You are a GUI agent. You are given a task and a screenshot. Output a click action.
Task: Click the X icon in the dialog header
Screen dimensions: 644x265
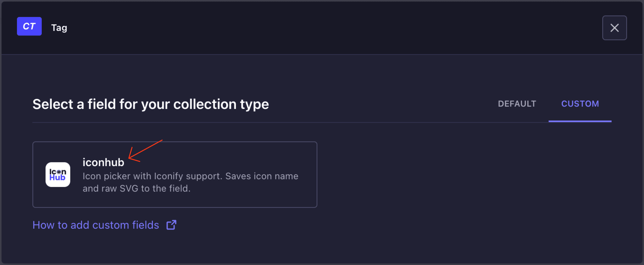[614, 28]
